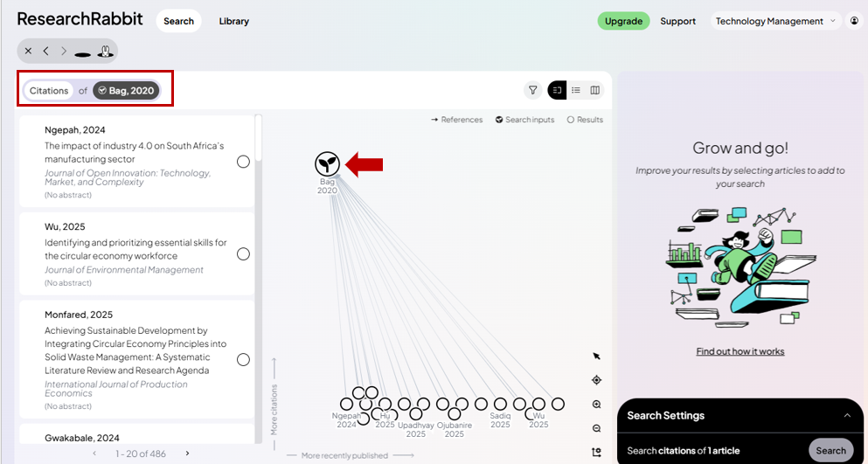
Task: Select the Monfared, 2025 article circle
Action: tap(243, 359)
